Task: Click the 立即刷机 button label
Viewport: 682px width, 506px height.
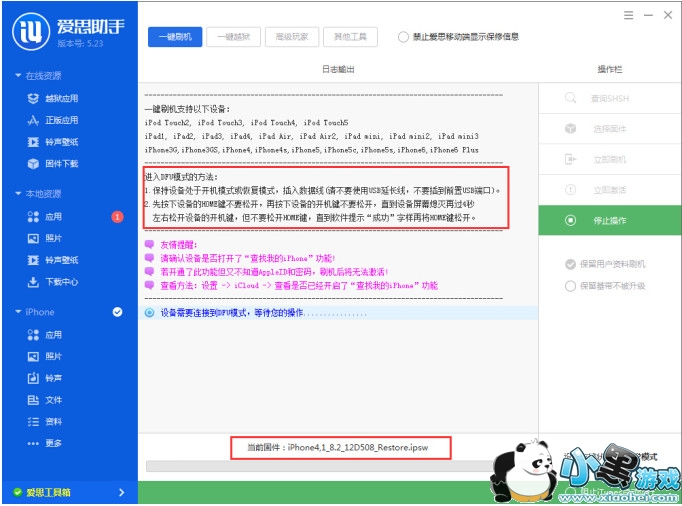Action: tap(610, 160)
